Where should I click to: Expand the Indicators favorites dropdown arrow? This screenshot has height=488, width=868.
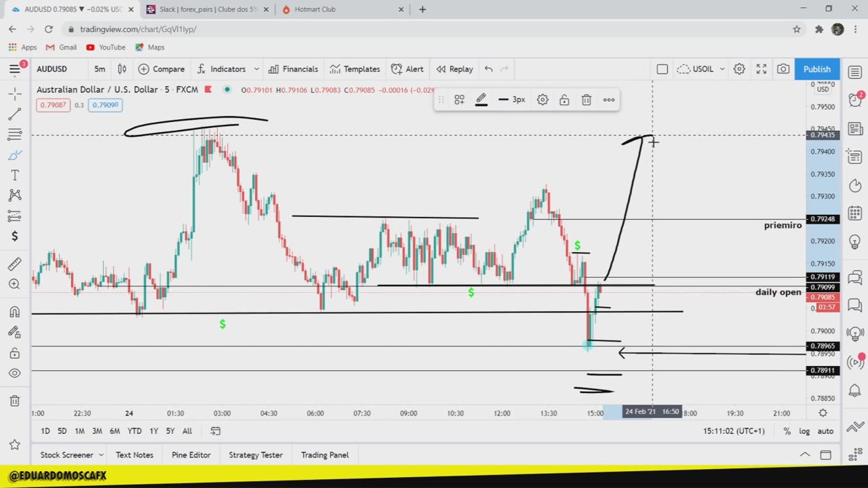coord(256,69)
